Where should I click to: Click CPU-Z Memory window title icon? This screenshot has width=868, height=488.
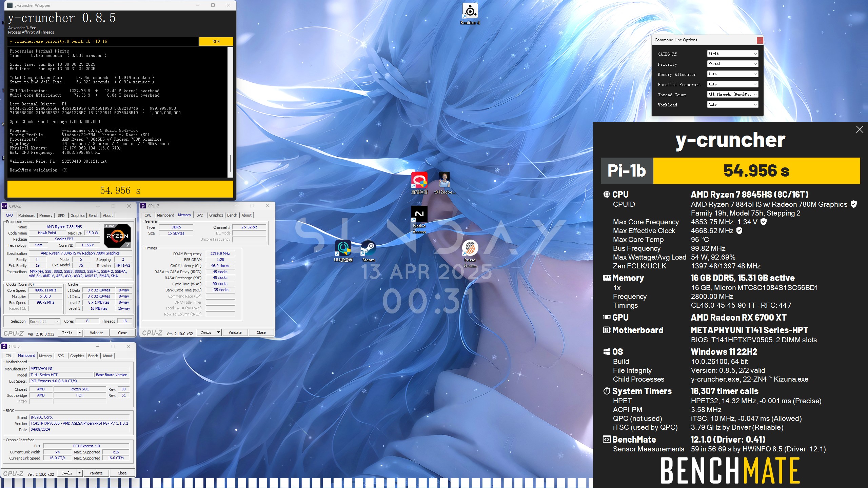(143, 206)
